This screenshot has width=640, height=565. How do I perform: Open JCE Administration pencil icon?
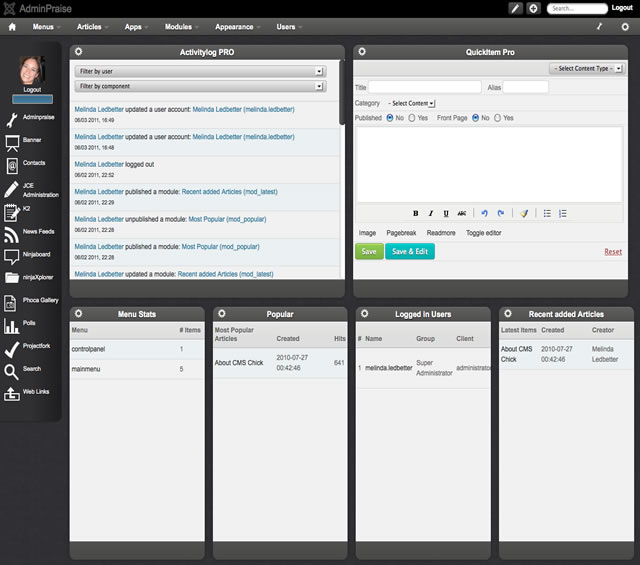click(x=12, y=189)
